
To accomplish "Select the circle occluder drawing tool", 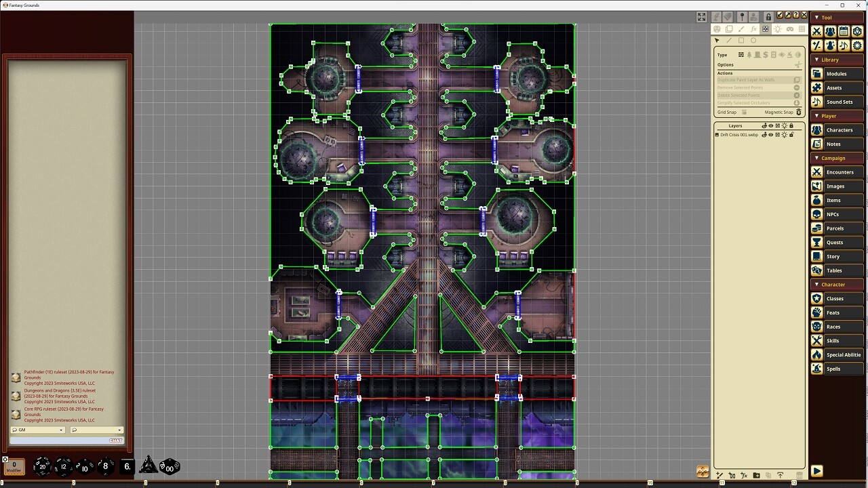I will point(753,40).
